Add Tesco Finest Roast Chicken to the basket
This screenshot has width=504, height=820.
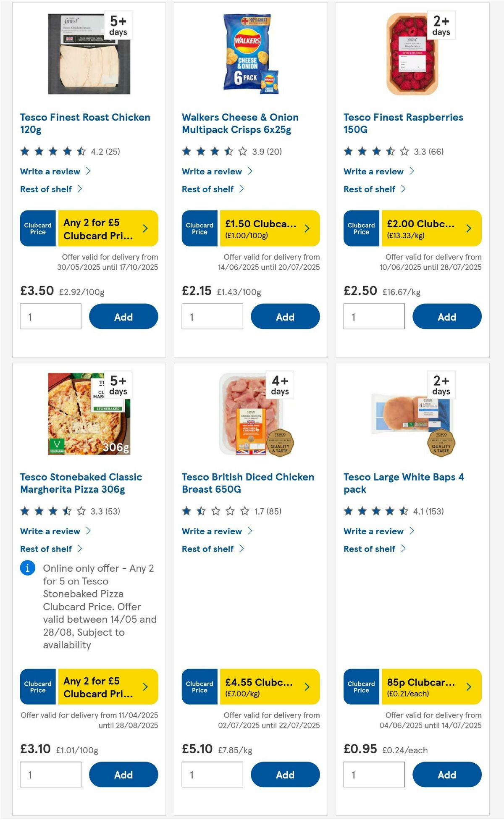click(123, 316)
